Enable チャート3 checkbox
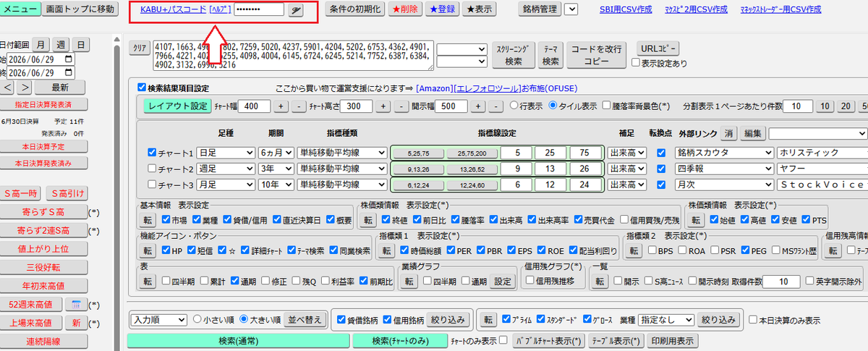 [x=152, y=184]
